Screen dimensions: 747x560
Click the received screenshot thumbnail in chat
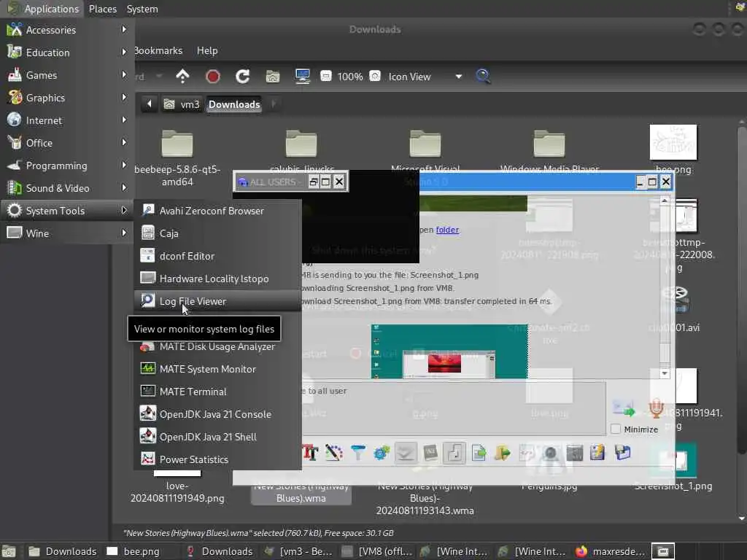coord(449,351)
